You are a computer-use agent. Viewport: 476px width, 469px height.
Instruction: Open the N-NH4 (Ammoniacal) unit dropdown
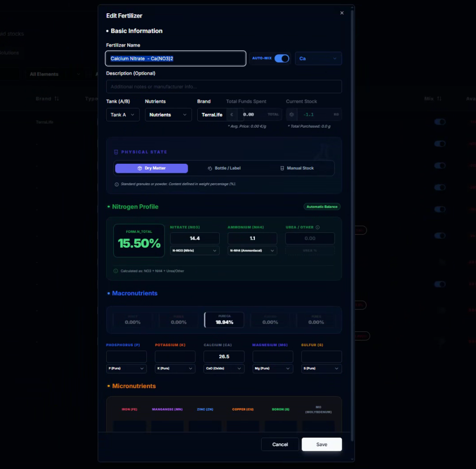(x=252, y=250)
